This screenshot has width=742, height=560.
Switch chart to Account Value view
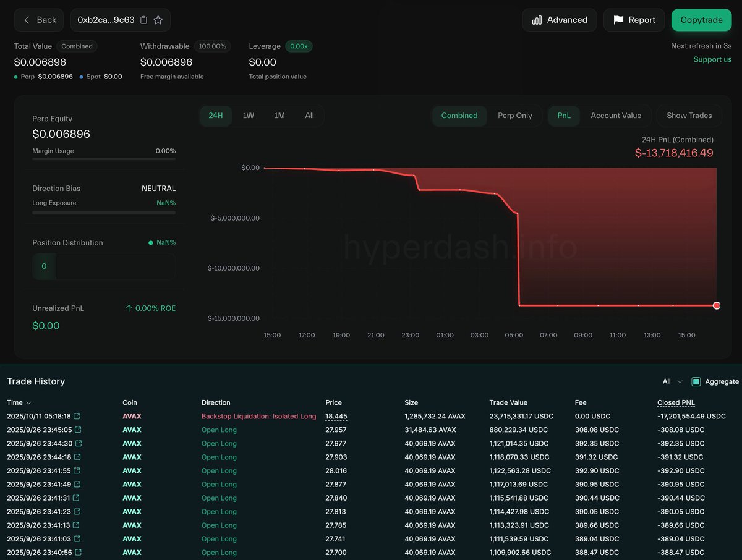coord(615,116)
